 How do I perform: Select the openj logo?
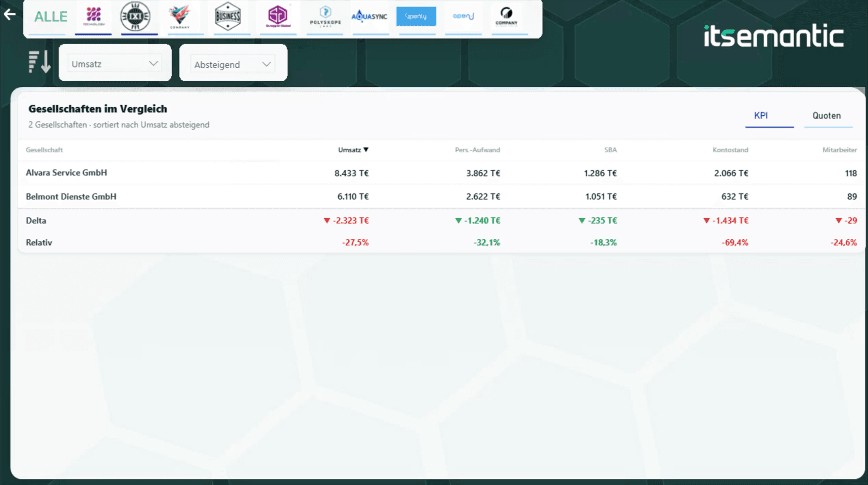[463, 16]
